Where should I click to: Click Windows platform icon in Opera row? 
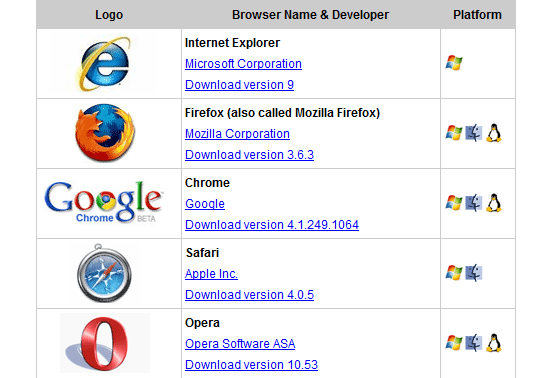[x=454, y=343]
